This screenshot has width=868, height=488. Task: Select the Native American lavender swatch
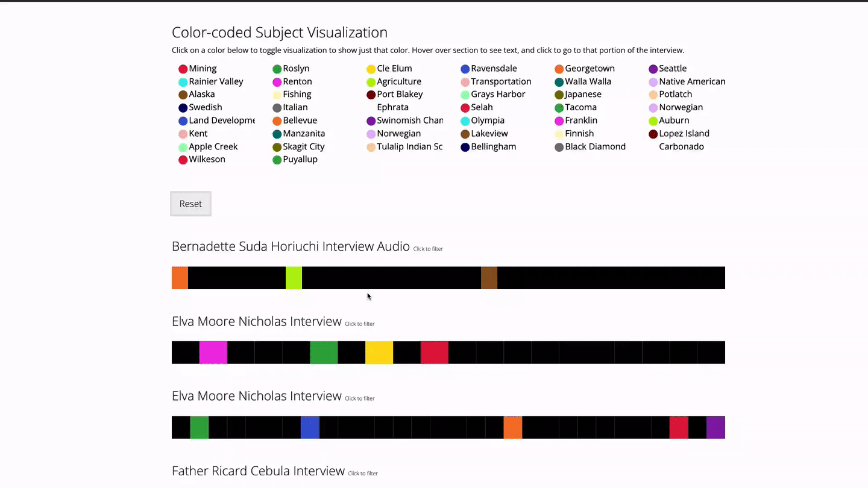tap(653, 82)
